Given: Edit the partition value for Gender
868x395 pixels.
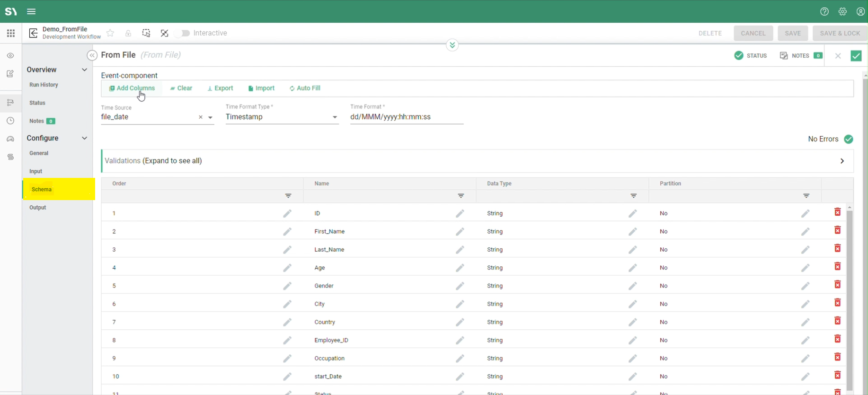Looking at the screenshot, I should coord(805,286).
